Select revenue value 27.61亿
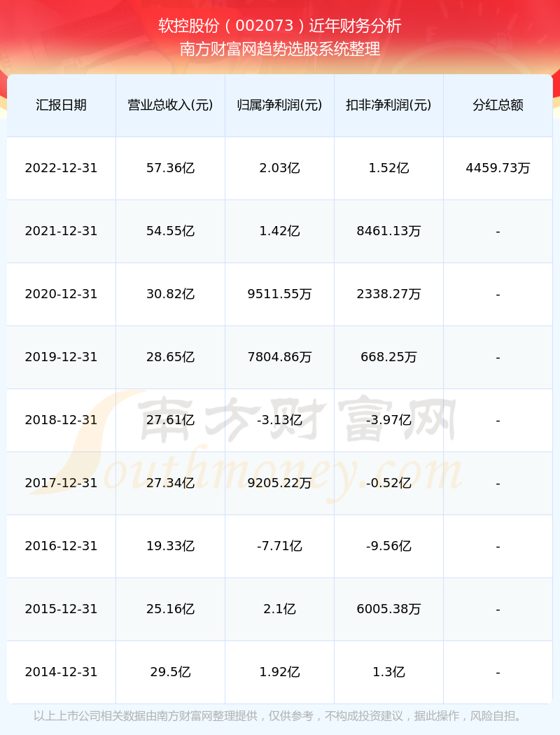 (171, 420)
